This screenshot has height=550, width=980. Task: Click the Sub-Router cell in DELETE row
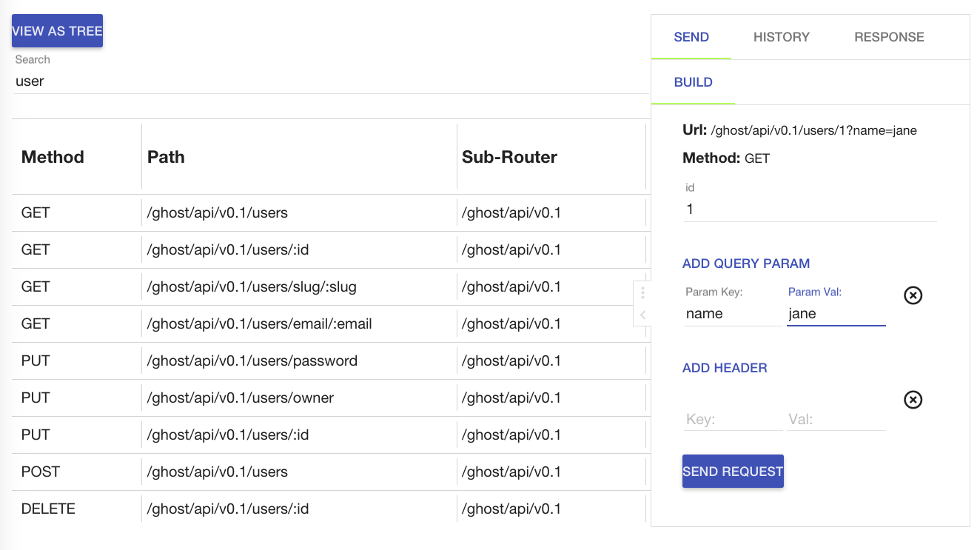click(x=511, y=509)
